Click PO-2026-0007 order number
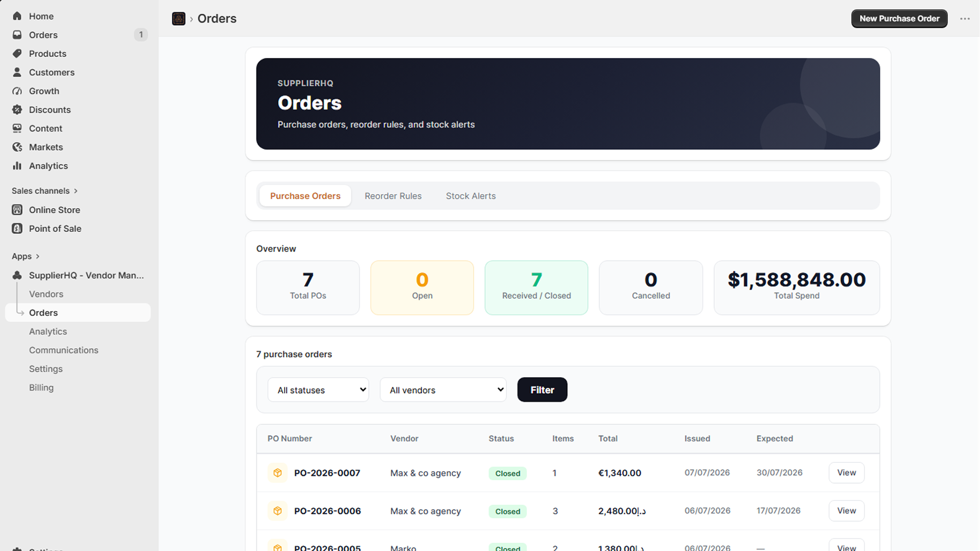The image size is (980, 551). pos(327,473)
